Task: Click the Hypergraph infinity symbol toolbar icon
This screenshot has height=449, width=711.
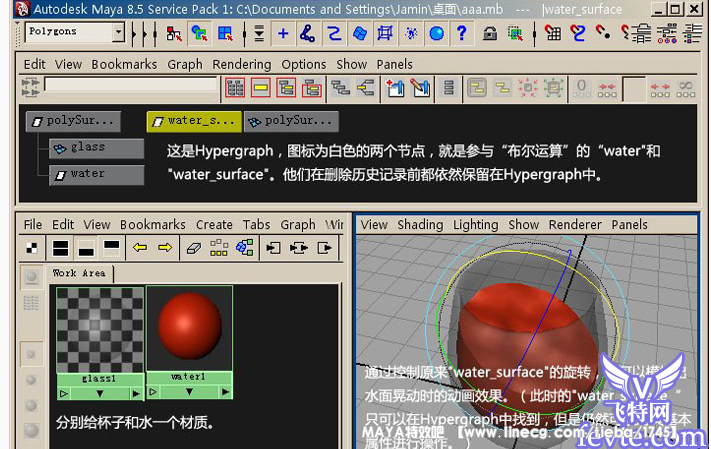Action: 686,88
